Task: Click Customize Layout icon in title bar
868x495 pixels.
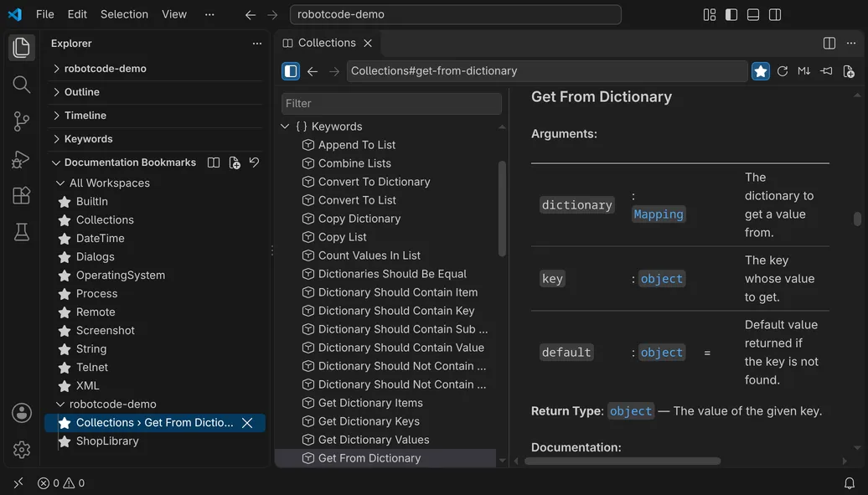Action: [709, 14]
